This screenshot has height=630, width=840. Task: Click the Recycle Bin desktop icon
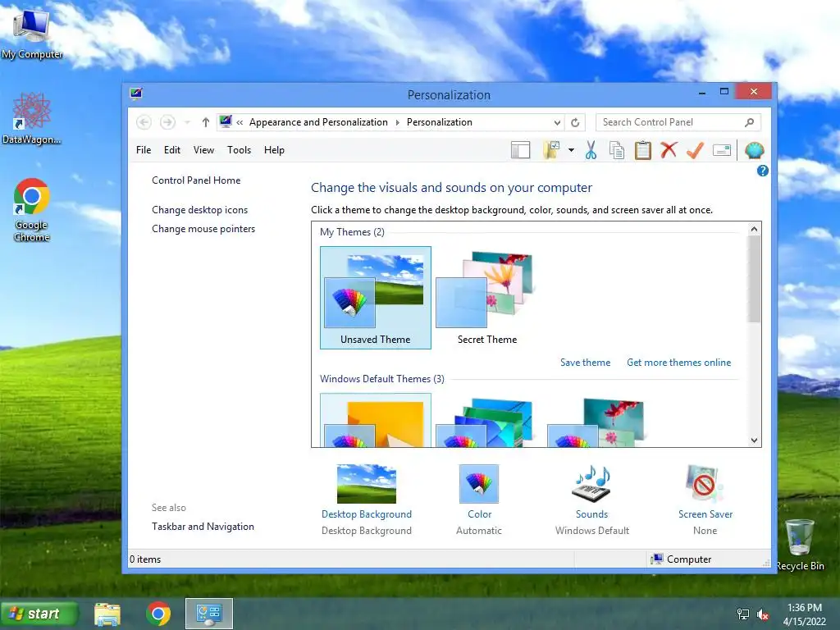800,545
